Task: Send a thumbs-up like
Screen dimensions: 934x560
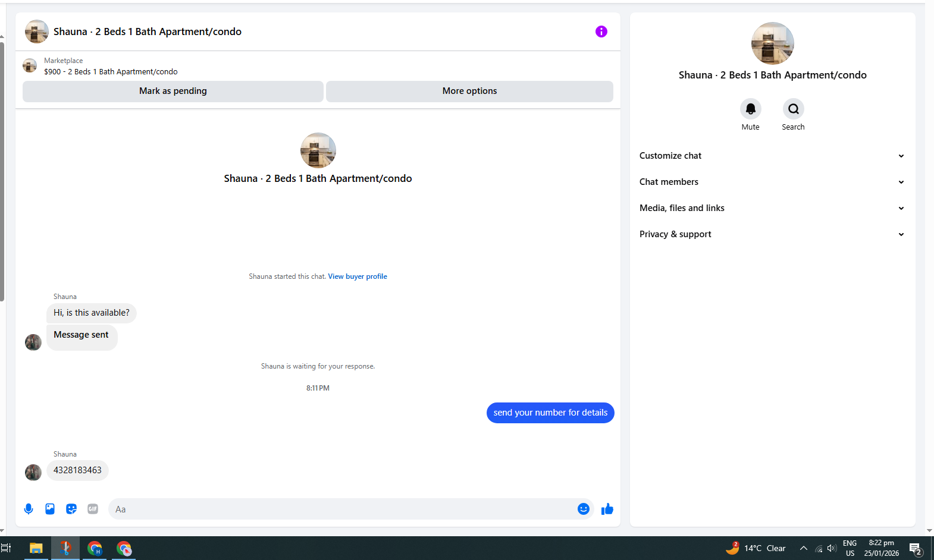Action: 607,509
